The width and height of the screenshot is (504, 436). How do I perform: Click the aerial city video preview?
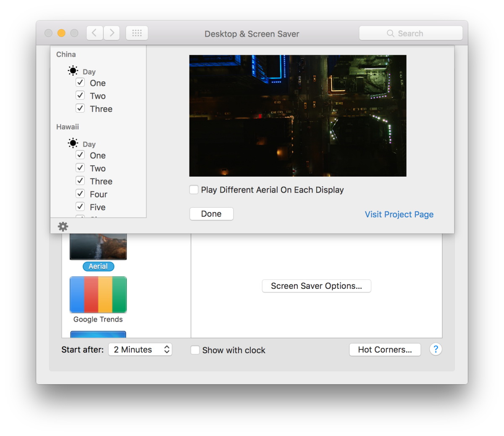298,116
